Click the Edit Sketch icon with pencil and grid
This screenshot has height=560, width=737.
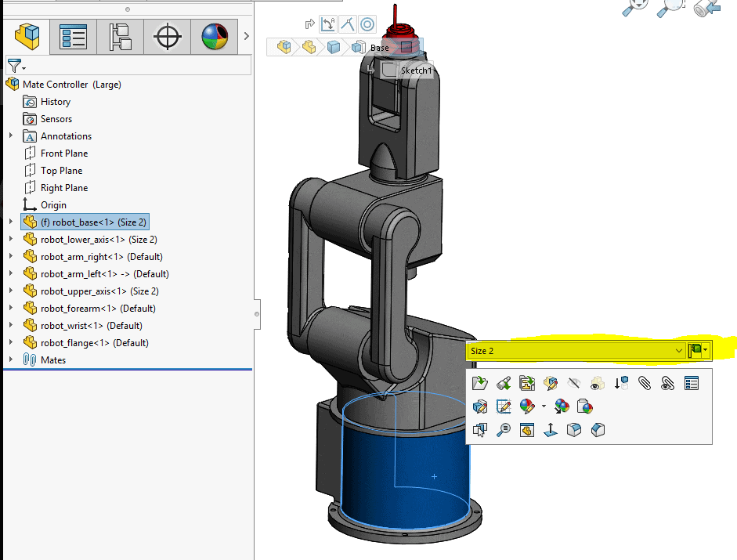(502, 405)
